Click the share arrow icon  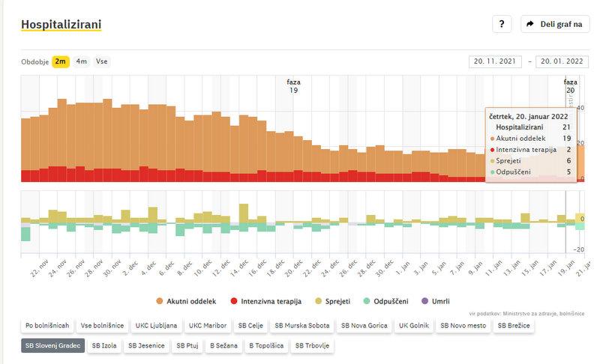click(530, 24)
